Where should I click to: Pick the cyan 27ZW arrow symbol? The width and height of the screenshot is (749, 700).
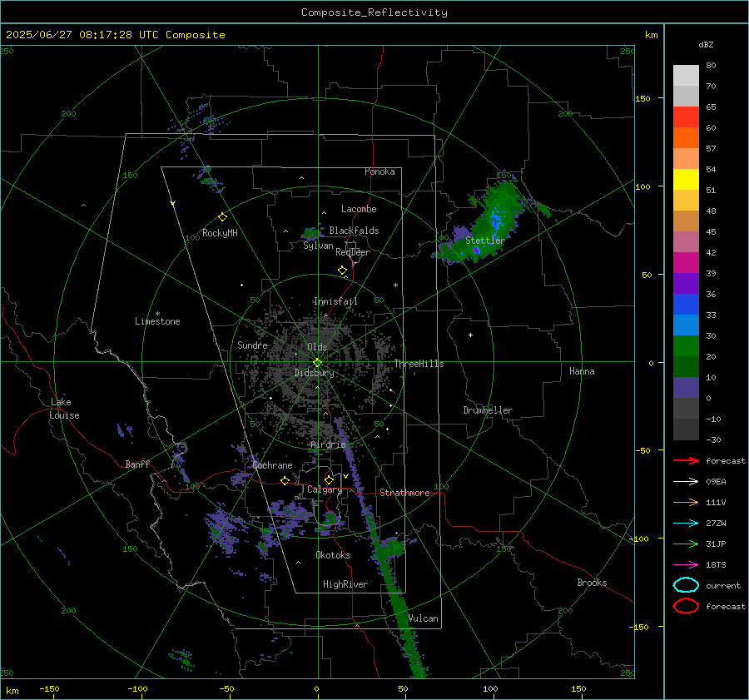(686, 524)
